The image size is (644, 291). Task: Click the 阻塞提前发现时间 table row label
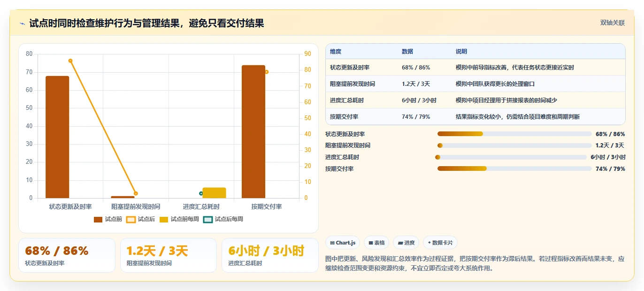tap(353, 84)
